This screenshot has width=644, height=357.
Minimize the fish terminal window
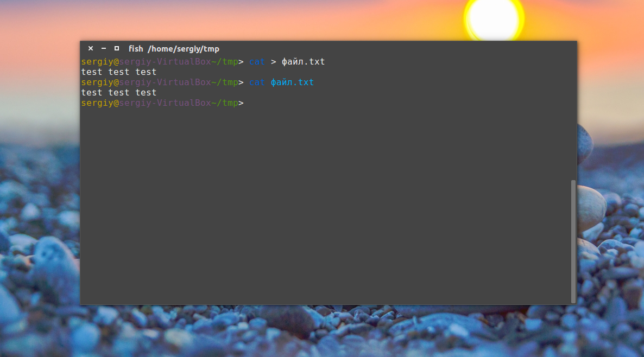(104, 48)
